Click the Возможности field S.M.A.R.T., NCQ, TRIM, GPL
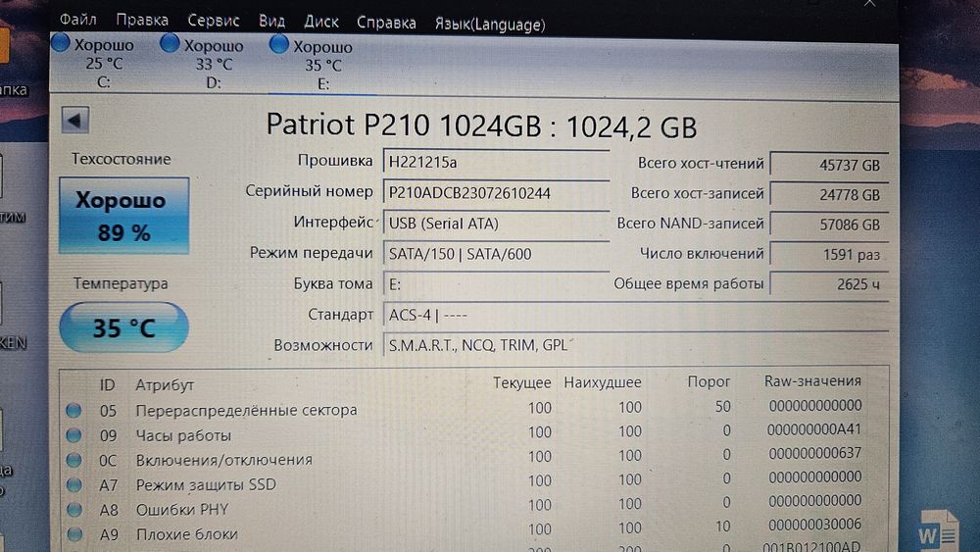The width and height of the screenshot is (980, 552). point(635,344)
